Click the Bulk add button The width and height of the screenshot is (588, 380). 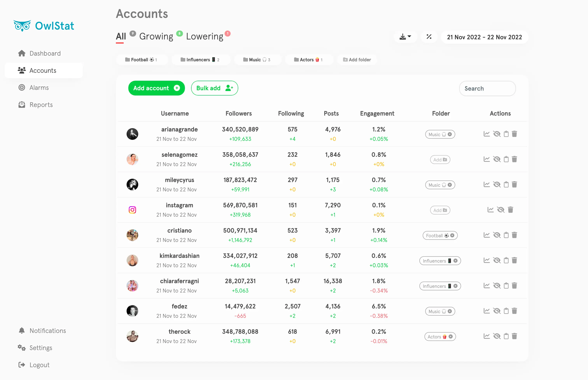[x=215, y=88]
